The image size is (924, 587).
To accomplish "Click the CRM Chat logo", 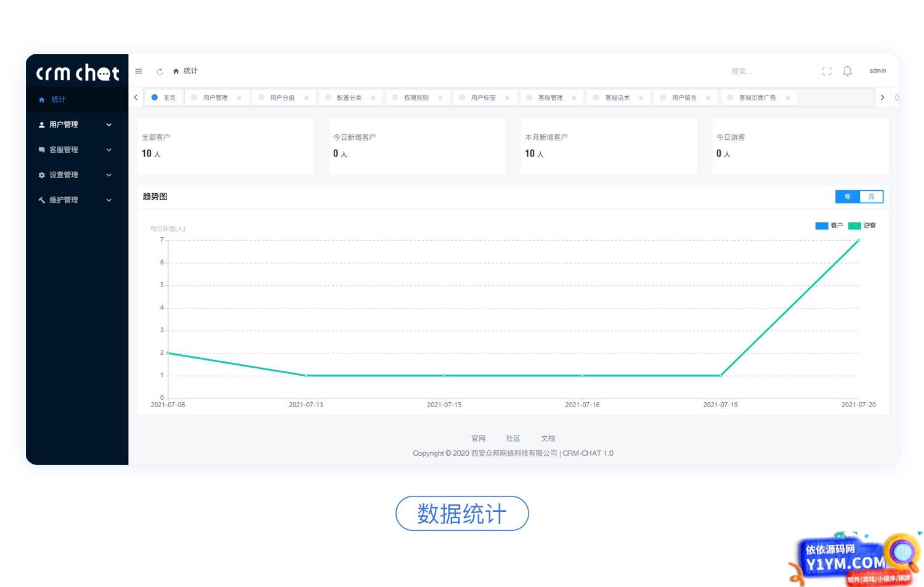I will 78,73.
